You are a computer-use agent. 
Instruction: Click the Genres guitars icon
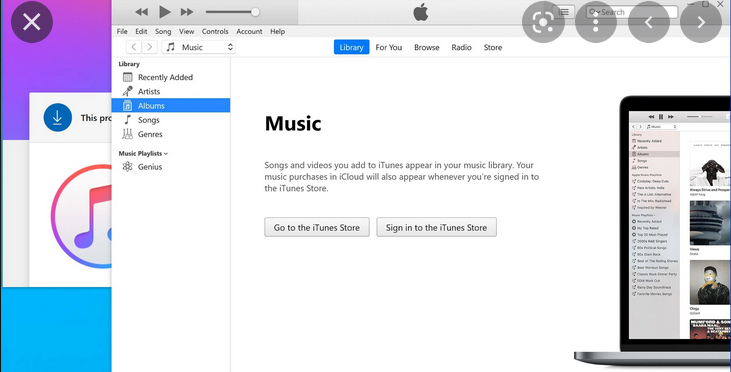[x=127, y=134]
